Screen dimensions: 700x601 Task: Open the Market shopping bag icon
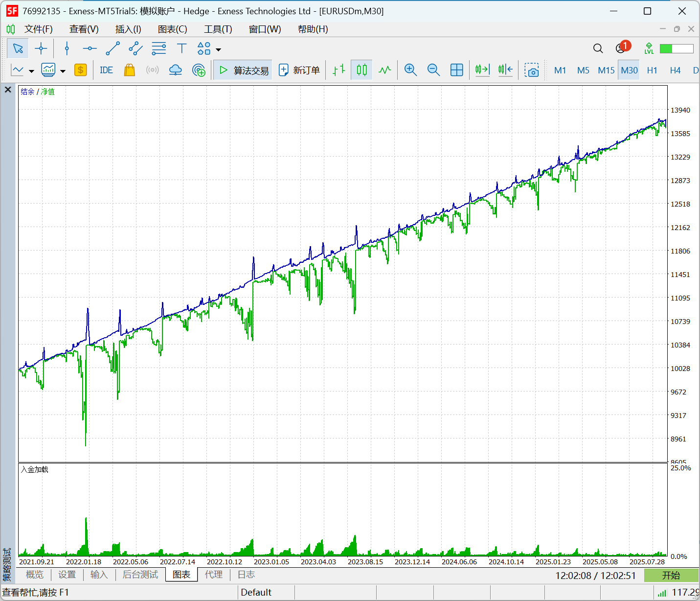pyautogui.click(x=129, y=70)
